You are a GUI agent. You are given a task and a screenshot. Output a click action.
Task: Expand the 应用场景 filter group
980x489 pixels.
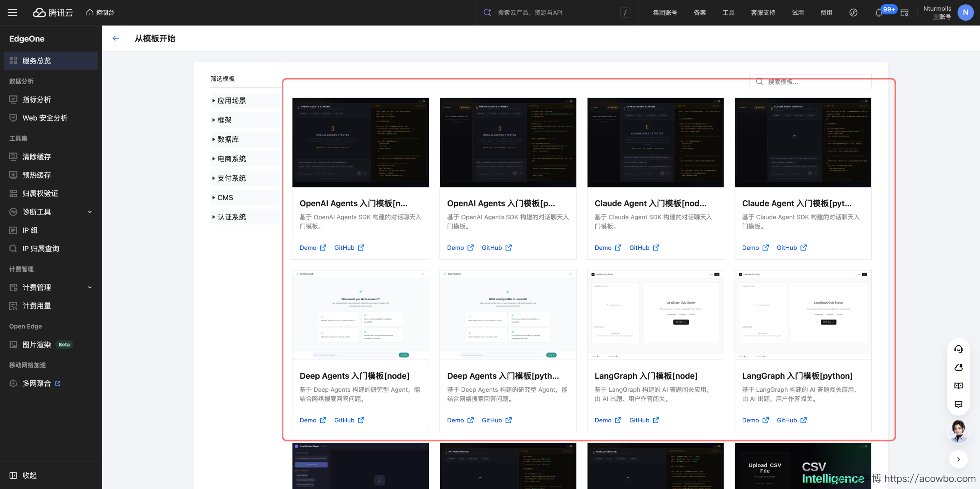(x=245, y=101)
